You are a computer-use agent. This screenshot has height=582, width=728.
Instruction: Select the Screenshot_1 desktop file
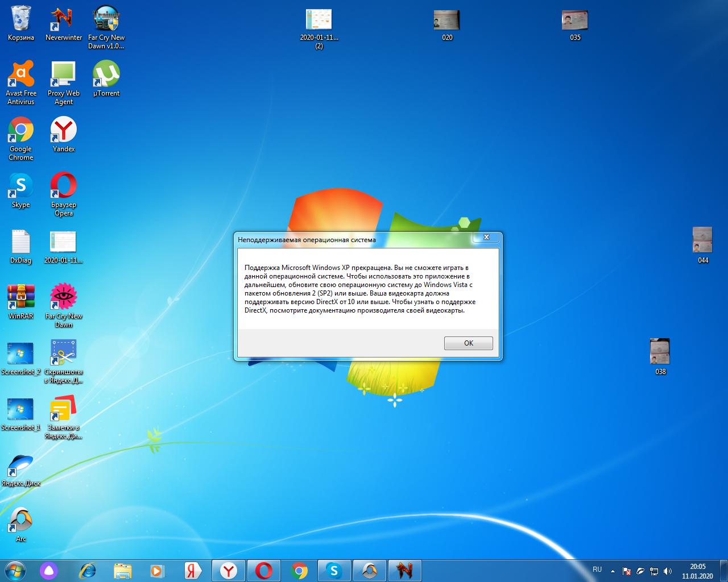(21, 413)
